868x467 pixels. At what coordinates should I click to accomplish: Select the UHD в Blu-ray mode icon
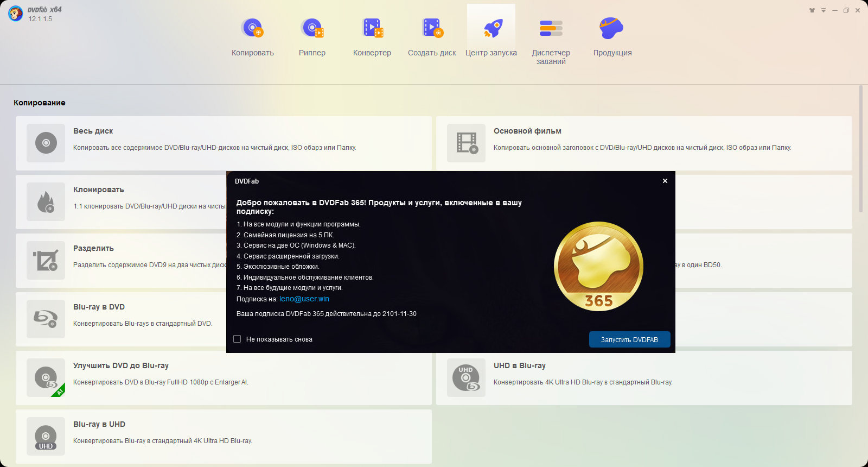(x=466, y=378)
